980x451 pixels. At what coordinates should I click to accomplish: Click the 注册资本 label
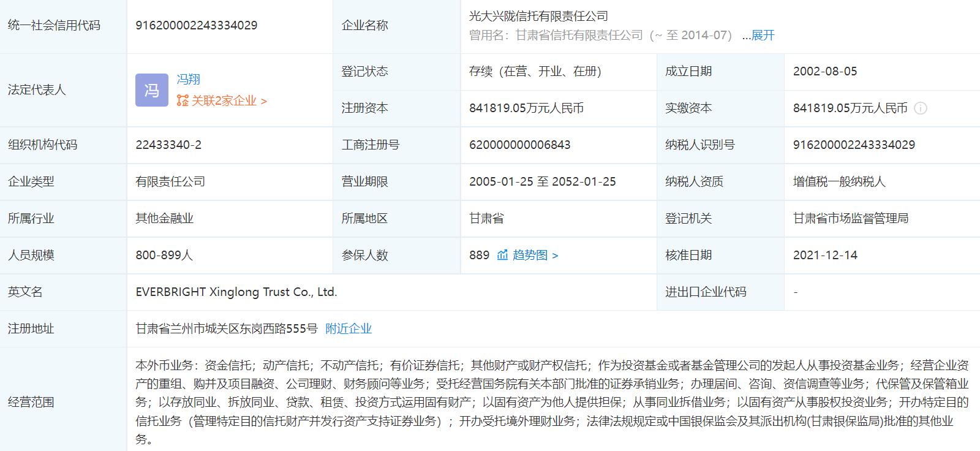(x=364, y=108)
